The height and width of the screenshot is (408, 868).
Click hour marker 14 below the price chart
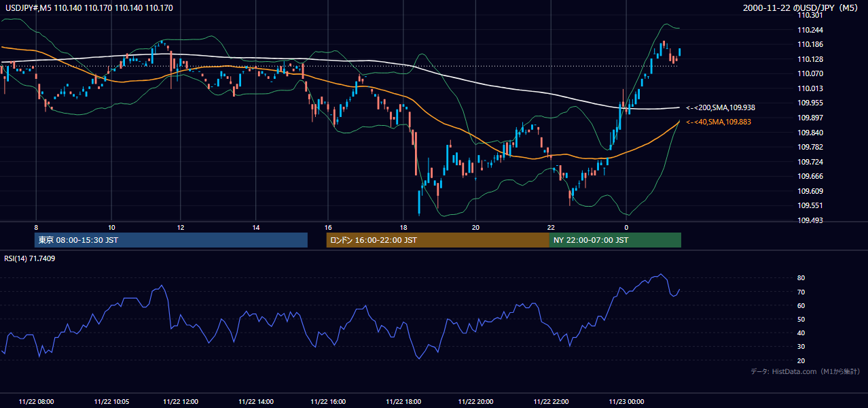point(256,227)
